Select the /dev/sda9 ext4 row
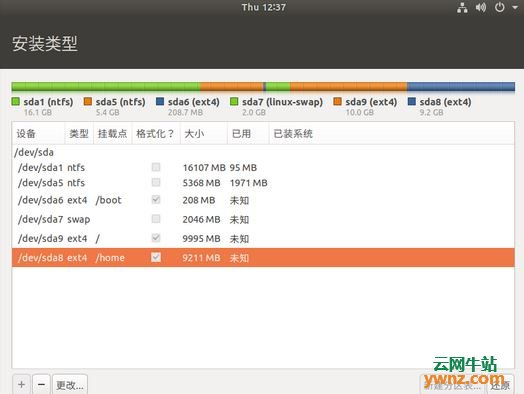524x394 pixels. point(263,238)
